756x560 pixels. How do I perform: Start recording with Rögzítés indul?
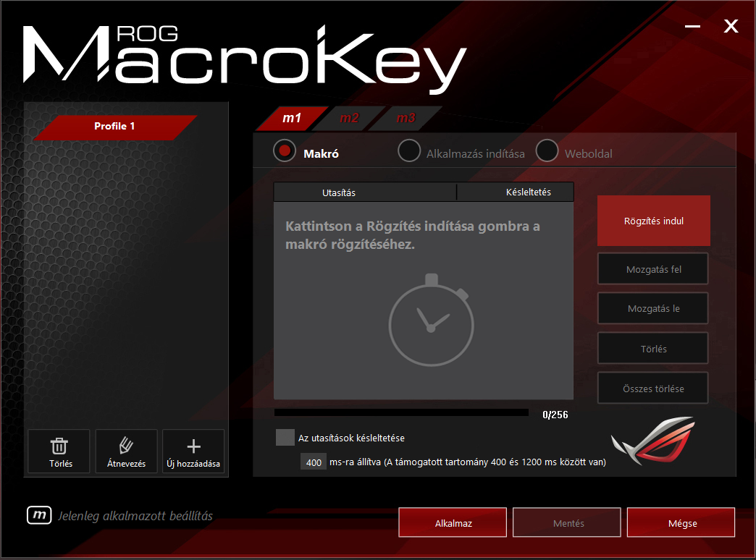pos(653,221)
